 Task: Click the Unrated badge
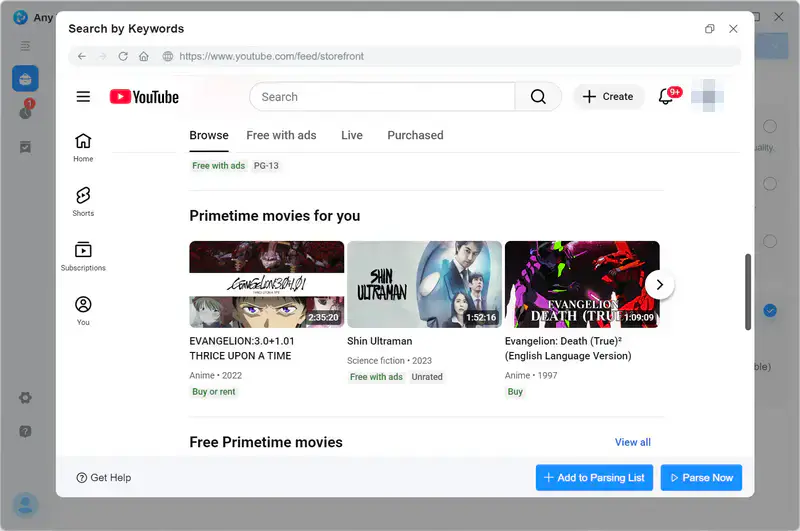coord(427,377)
